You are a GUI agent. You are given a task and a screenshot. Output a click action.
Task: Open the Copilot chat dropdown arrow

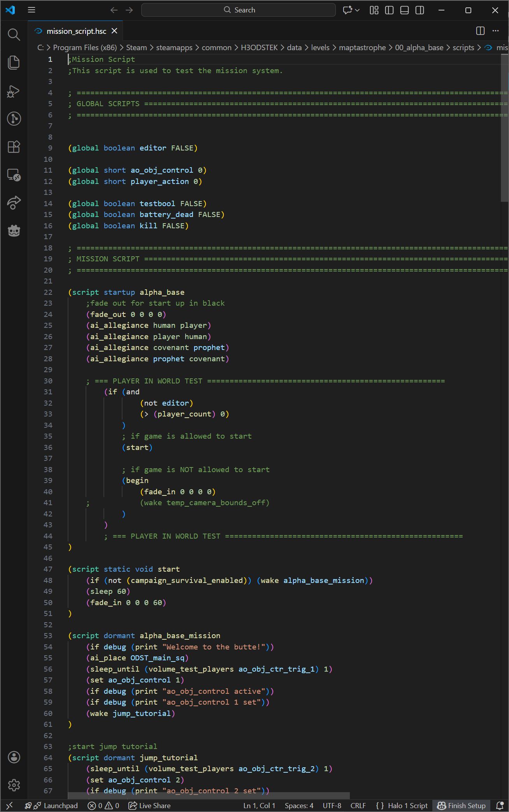pyautogui.click(x=357, y=10)
